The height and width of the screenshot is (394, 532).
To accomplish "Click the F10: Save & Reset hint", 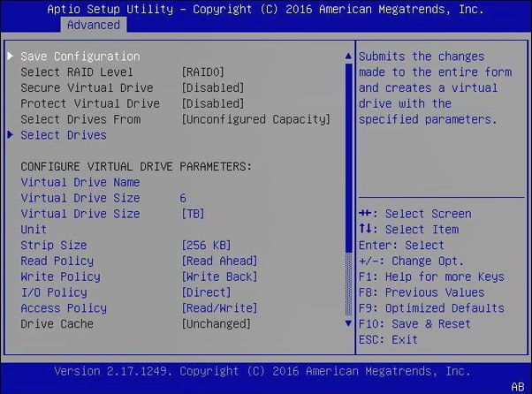I will 414,324.
